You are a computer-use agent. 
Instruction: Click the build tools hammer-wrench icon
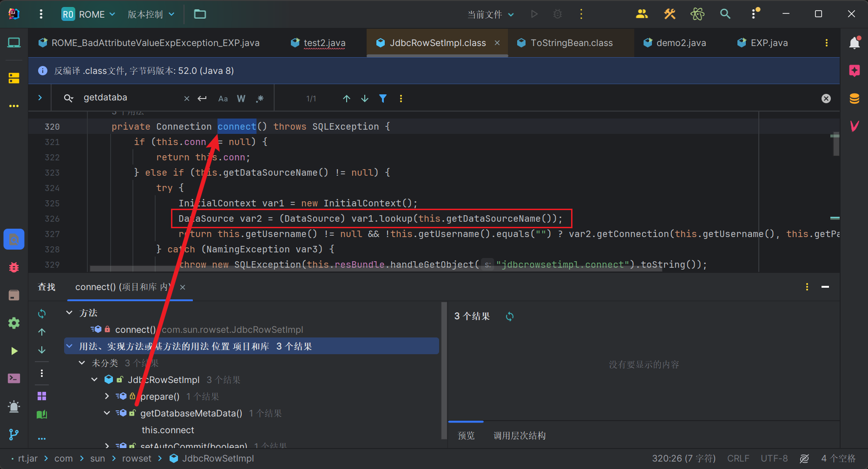(670, 14)
